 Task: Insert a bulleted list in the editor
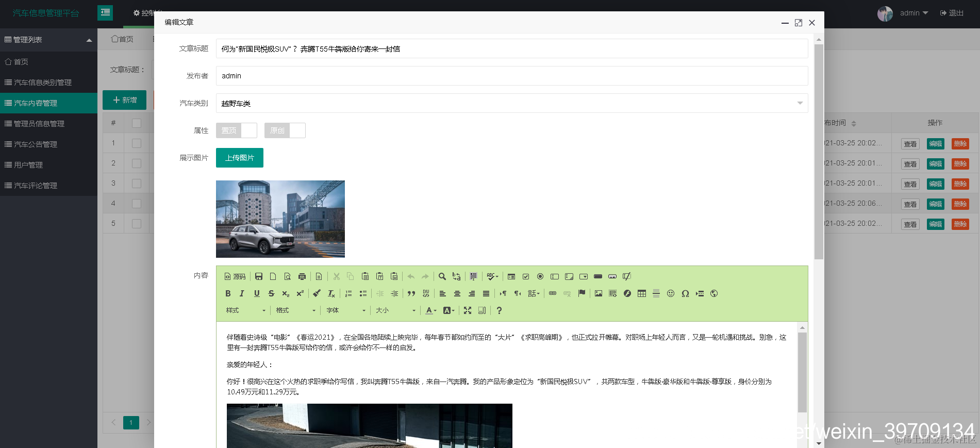pyautogui.click(x=363, y=294)
